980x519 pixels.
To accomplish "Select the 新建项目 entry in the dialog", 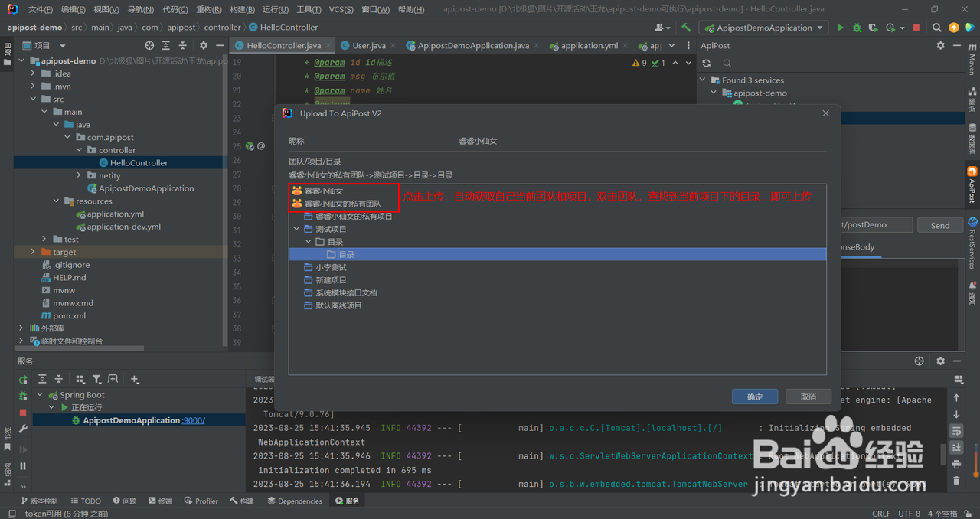I will pos(331,280).
